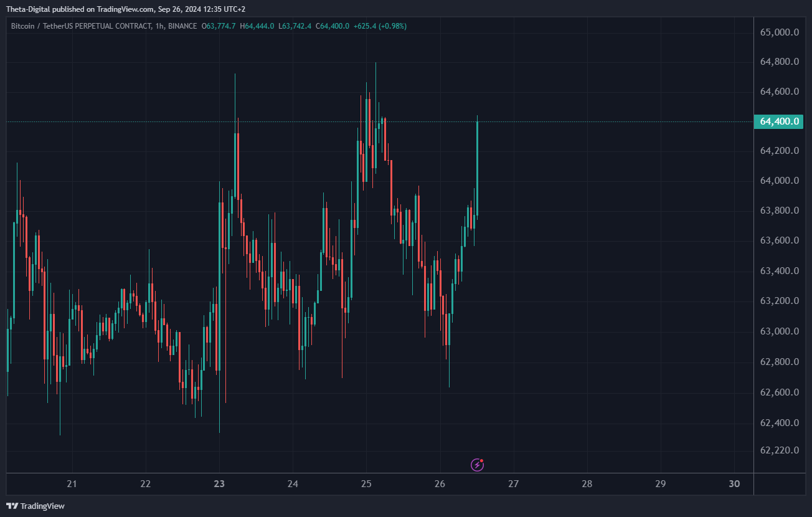The width and height of the screenshot is (812, 517).
Task: Click the Bitcoin / TetherUS PERPETUAL CONTRACT title
Action: click(81, 26)
